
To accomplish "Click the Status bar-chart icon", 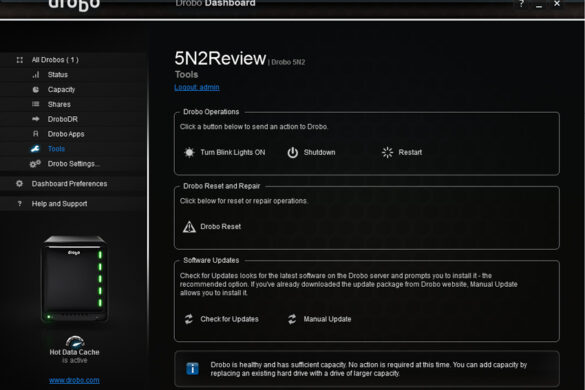I will coord(36,75).
